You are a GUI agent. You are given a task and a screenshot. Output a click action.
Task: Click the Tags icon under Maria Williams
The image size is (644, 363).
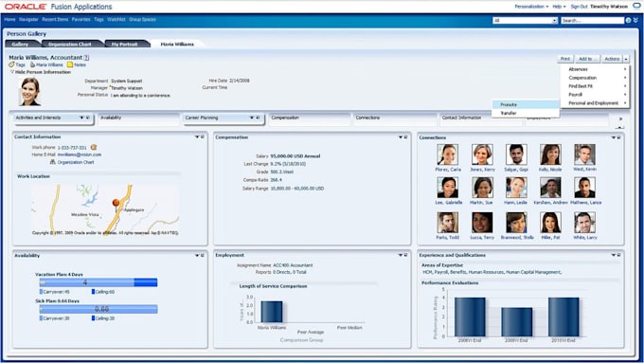pos(11,65)
